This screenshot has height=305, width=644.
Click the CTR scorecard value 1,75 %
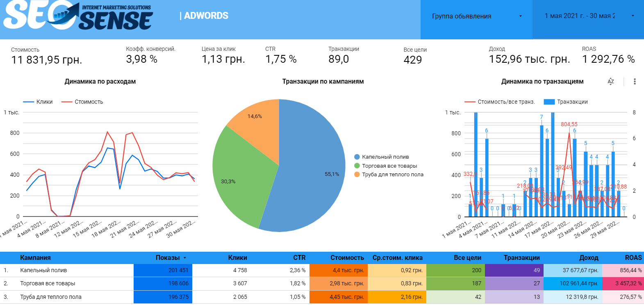click(281, 59)
